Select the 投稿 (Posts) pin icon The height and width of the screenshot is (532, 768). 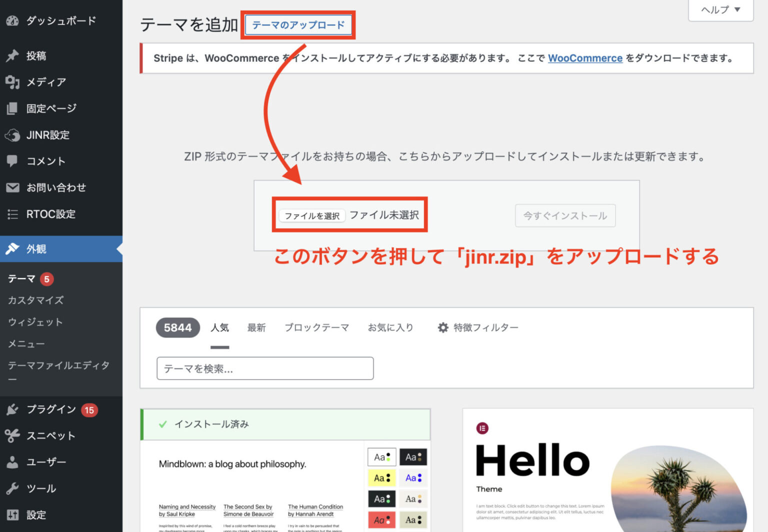click(12, 55)
